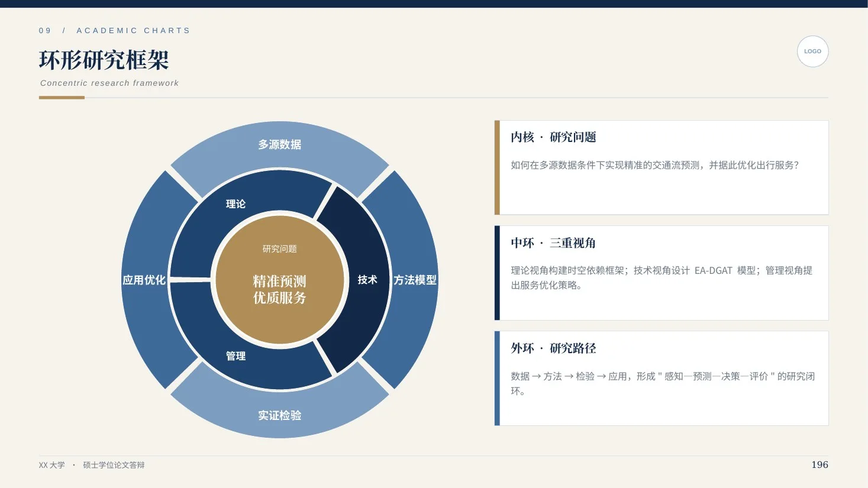Click the header text 09 / ACADEMIC CHARTS
The image size is (868, 488).
tap(115, 31)
